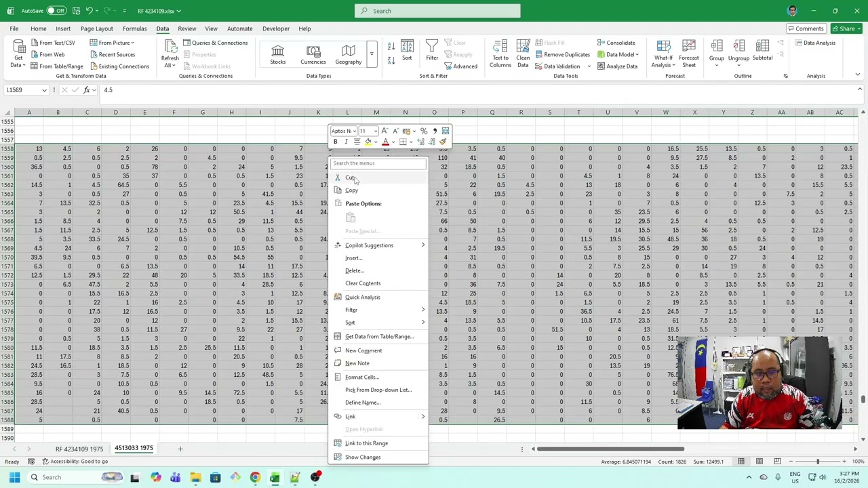Viewport: 868px width, 488px height.
Task: Open the font size dropdown in mini toolbar
Action: click(376, 131)
